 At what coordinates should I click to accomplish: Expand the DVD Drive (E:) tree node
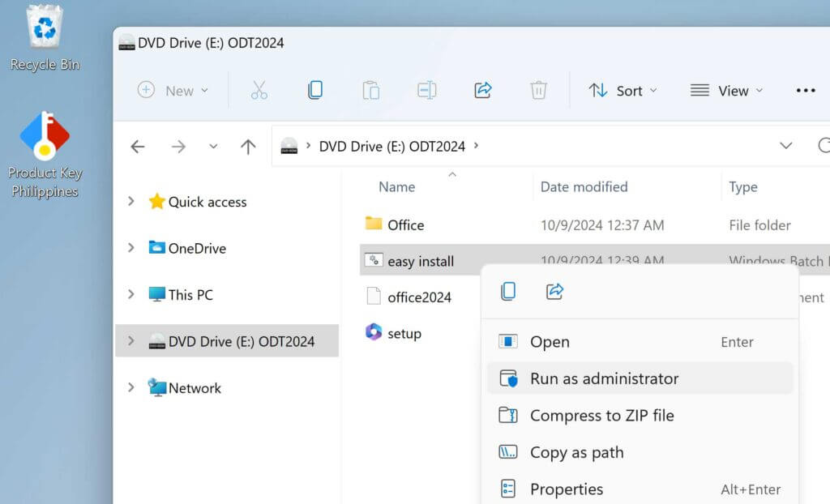pos(131,341)
